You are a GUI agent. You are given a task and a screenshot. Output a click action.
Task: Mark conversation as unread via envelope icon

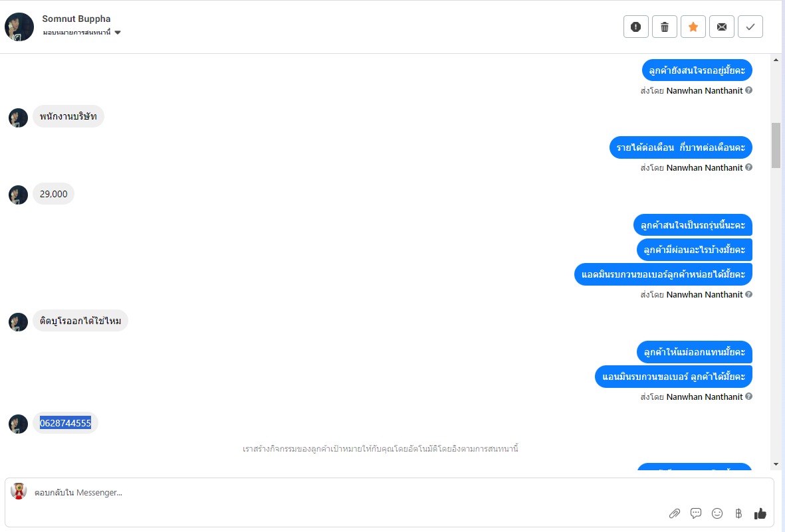tap(721, 27)
